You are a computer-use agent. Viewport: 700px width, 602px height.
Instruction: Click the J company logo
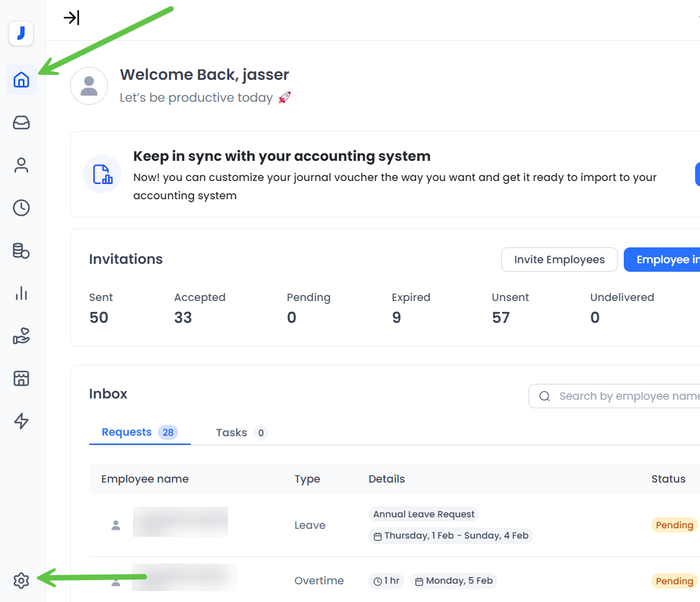pyautogui.click(x=21, y=34)
